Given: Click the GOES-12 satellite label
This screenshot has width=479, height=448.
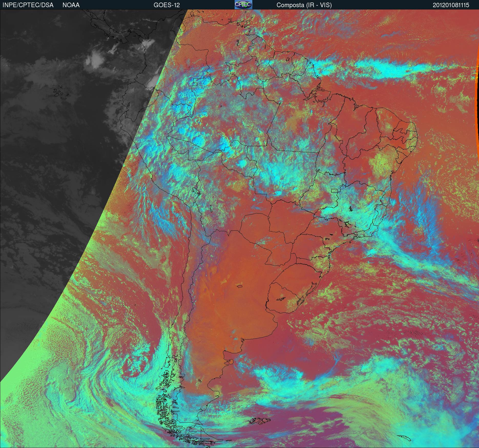Looking at the screenshot, I should pos(167,5).
